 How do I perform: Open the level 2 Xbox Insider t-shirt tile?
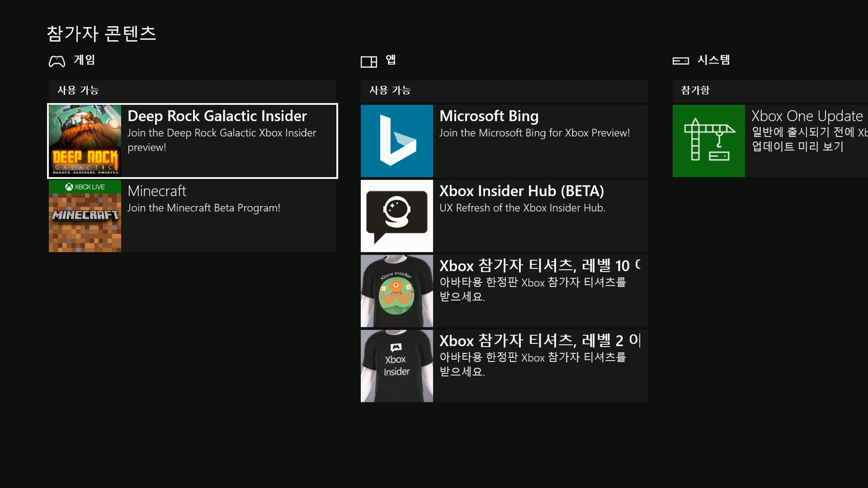pos(505,366)
